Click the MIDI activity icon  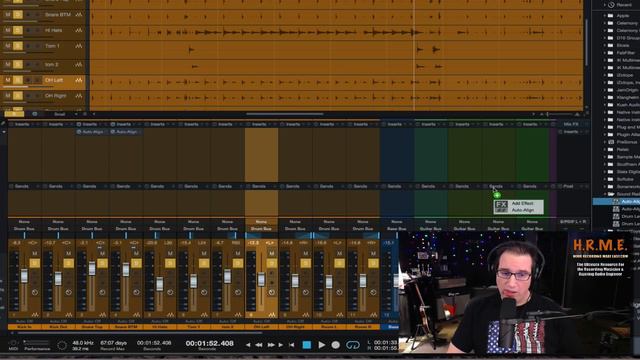13,343
